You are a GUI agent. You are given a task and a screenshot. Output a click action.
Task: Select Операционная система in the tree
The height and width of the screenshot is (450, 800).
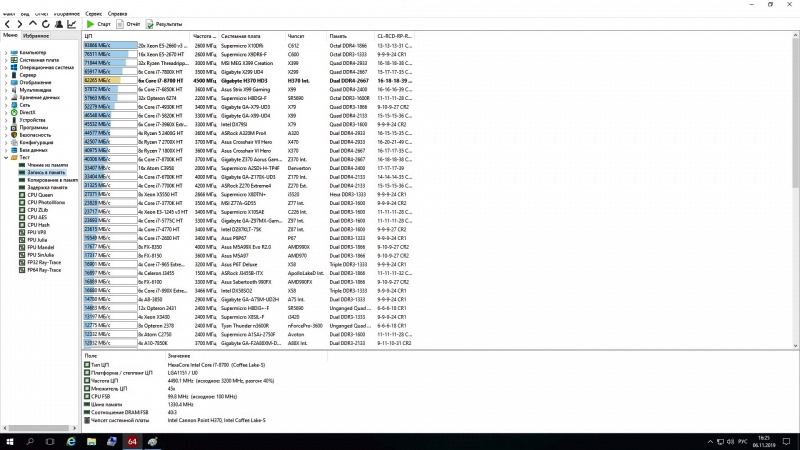click(46, 67)
